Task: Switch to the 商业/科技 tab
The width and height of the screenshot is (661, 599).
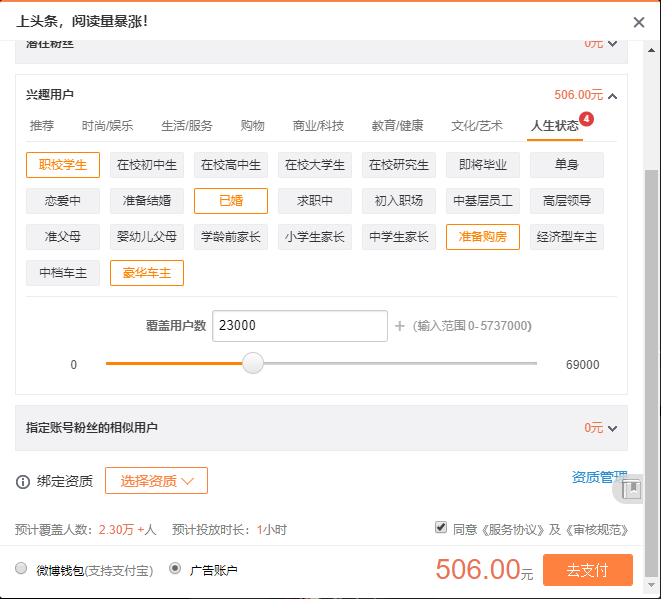Action: [x=318, y=126]
